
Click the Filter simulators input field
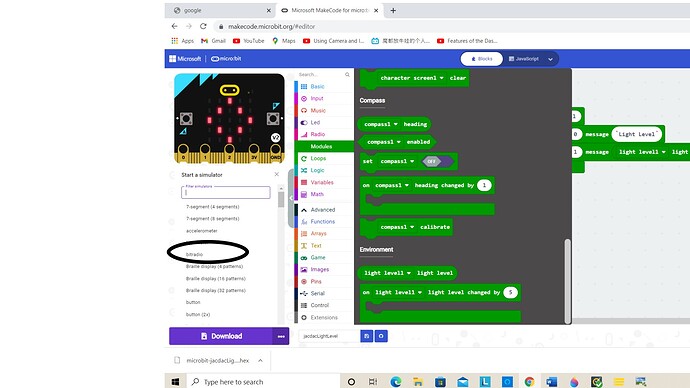tap(226, 192)
